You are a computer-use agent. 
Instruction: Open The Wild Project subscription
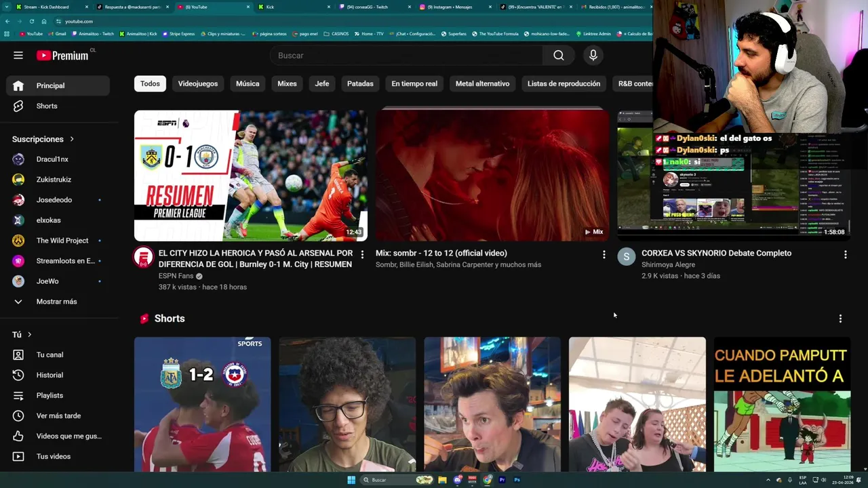pos(58,241)
